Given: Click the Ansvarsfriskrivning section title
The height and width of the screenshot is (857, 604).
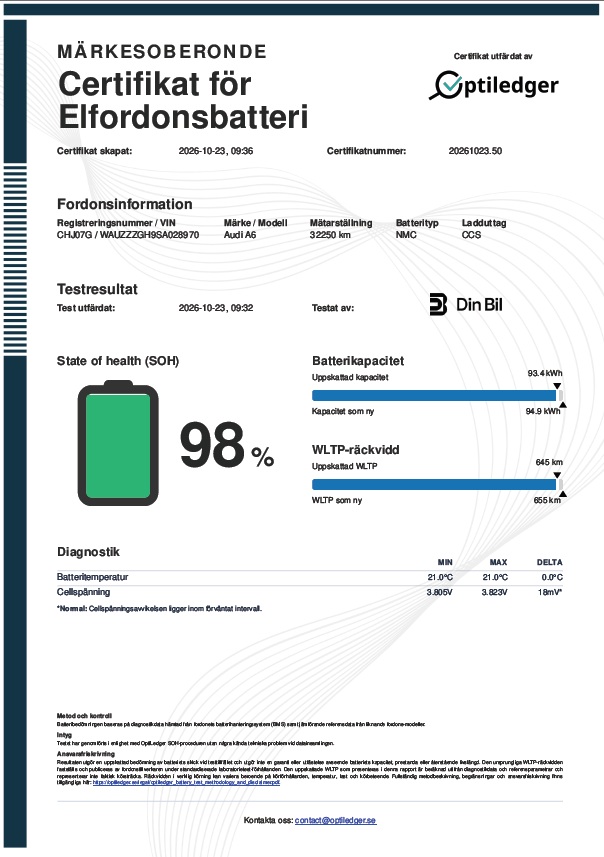Looking at the screenshot, I should 86,754.
